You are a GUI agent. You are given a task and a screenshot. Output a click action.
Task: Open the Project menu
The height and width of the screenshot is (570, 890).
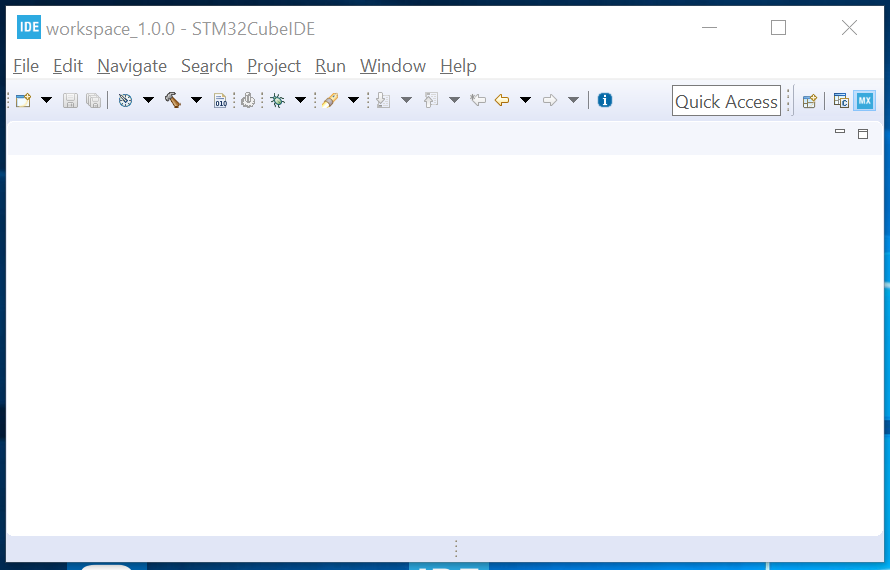pos(274,66)
